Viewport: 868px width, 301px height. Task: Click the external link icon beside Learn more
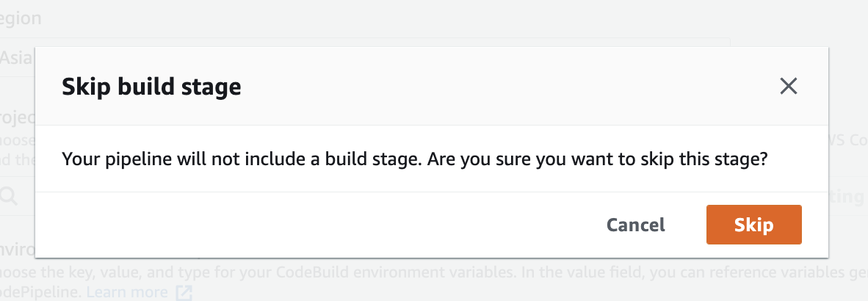pyautogui.click(x=184, y=293)
